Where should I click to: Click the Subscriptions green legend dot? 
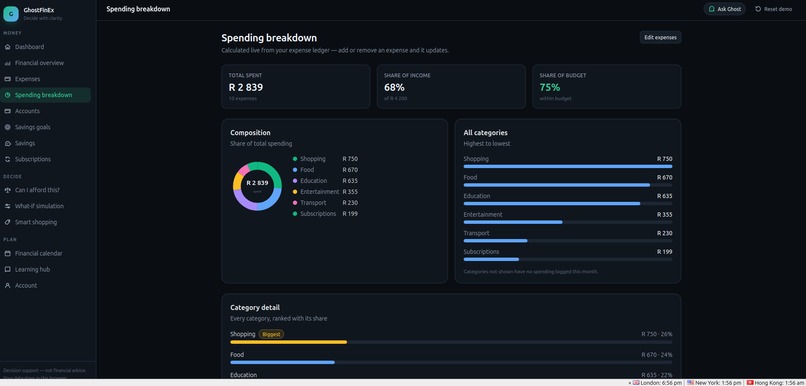[295, 214]
